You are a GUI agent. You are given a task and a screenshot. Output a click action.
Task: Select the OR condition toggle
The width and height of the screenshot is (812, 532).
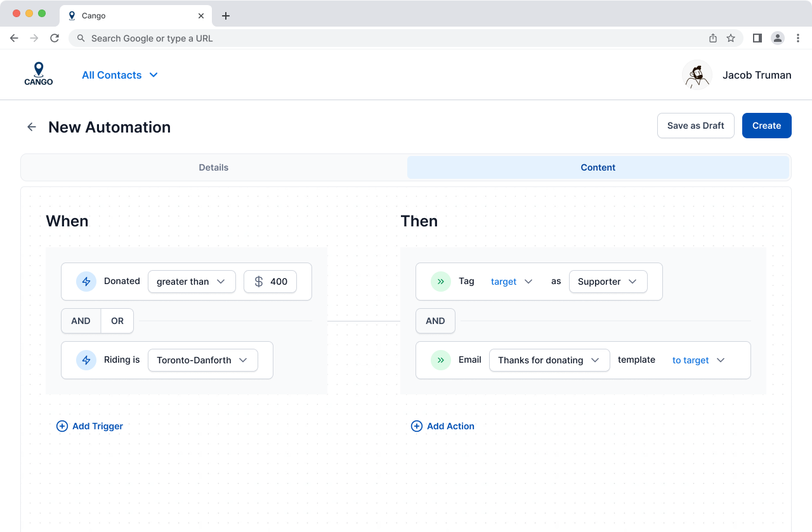click(117, 321)
